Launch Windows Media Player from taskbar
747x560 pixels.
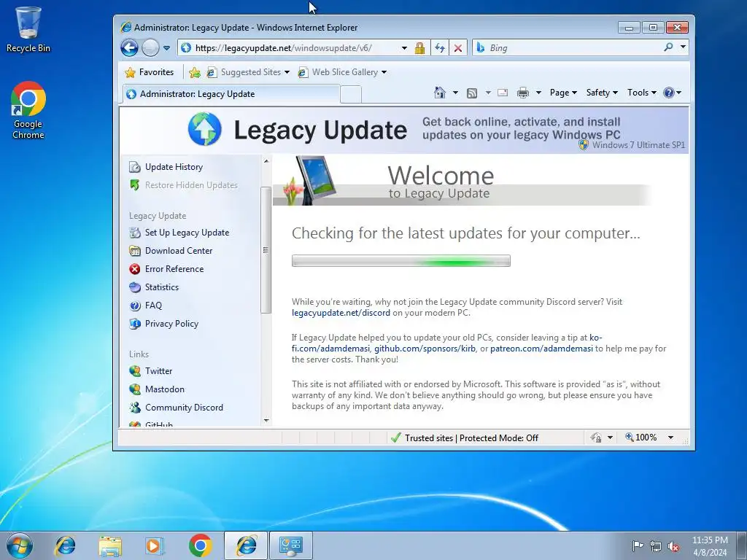coord(155,545)
